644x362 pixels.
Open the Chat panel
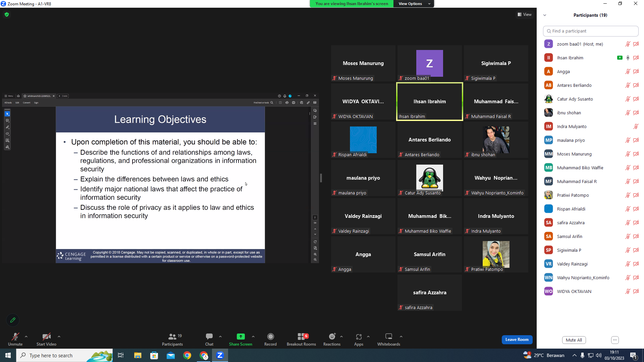click(209, 339)
